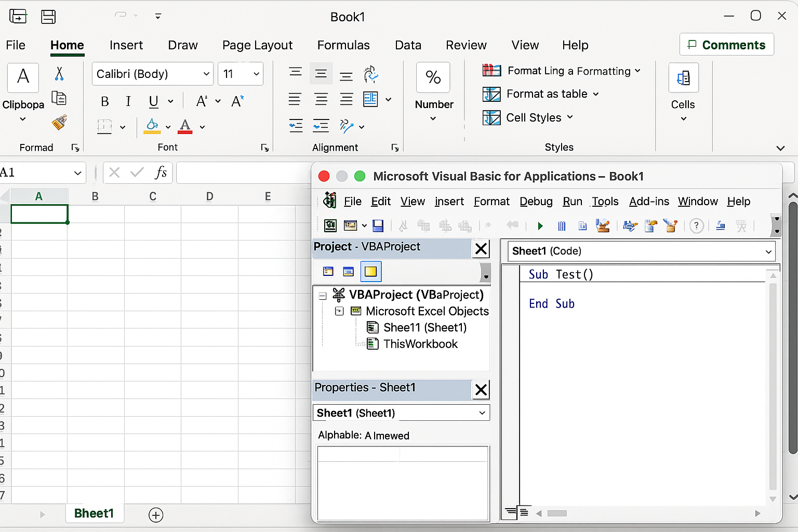Open the Comments button
The height and width of the screenshot is (532, 798).
727,45
